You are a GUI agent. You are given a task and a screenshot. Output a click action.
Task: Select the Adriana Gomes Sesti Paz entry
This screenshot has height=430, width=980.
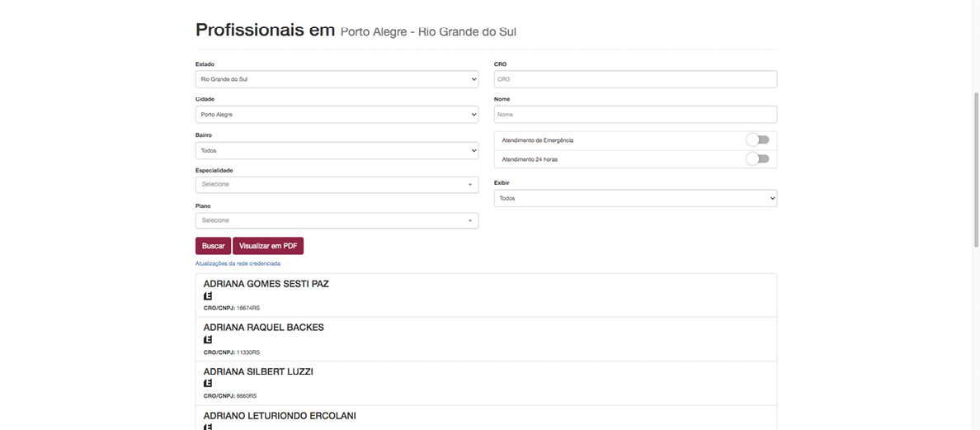pos(486,295)
